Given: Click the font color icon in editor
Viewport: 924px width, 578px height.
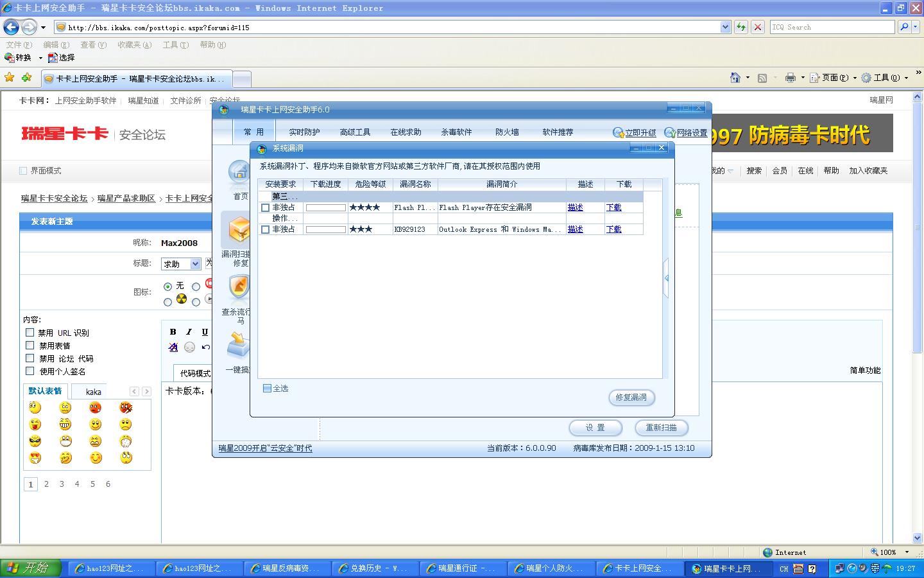Looking at the screenshot, I should point(173,347).
